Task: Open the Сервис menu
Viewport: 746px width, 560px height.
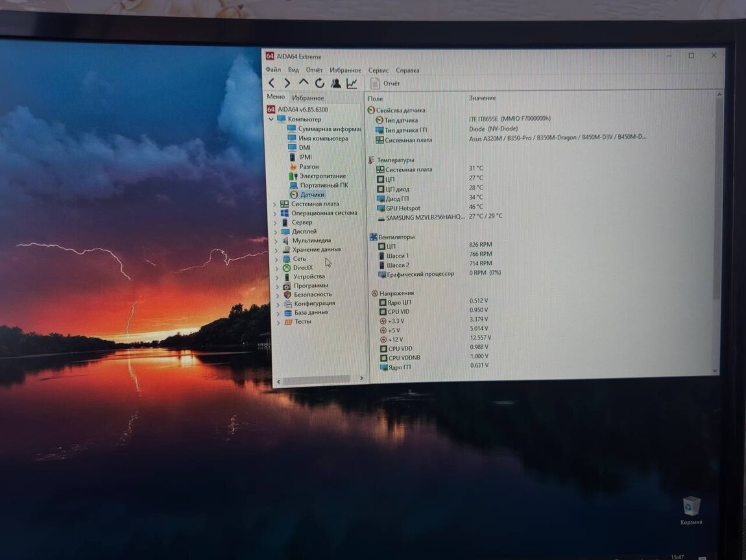Action: [x=378, y=70]
